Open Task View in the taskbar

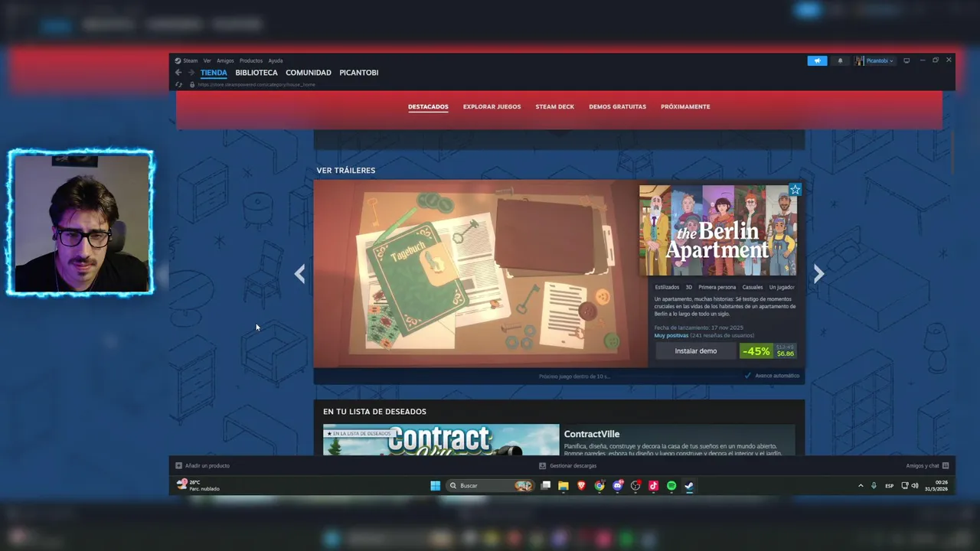pos(546,485)
